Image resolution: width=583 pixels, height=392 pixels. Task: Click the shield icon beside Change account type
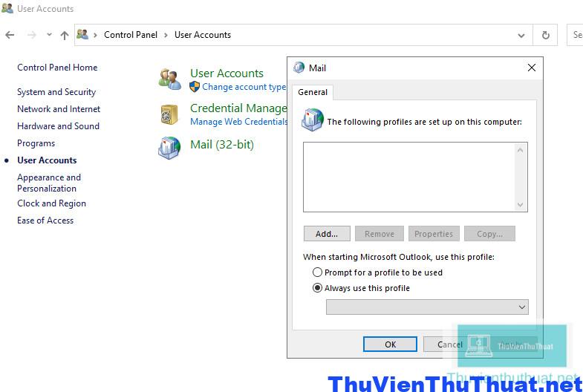(195, 87)
